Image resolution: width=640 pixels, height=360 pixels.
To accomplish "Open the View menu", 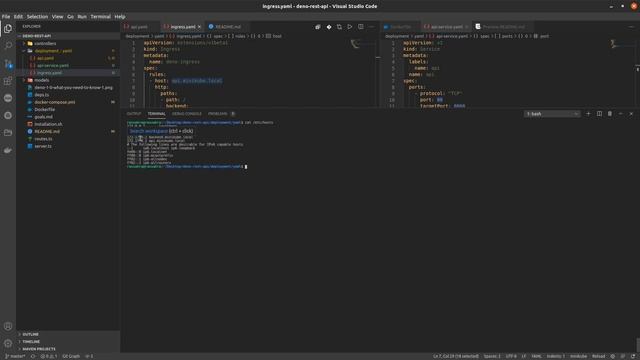I will (57, 17).
